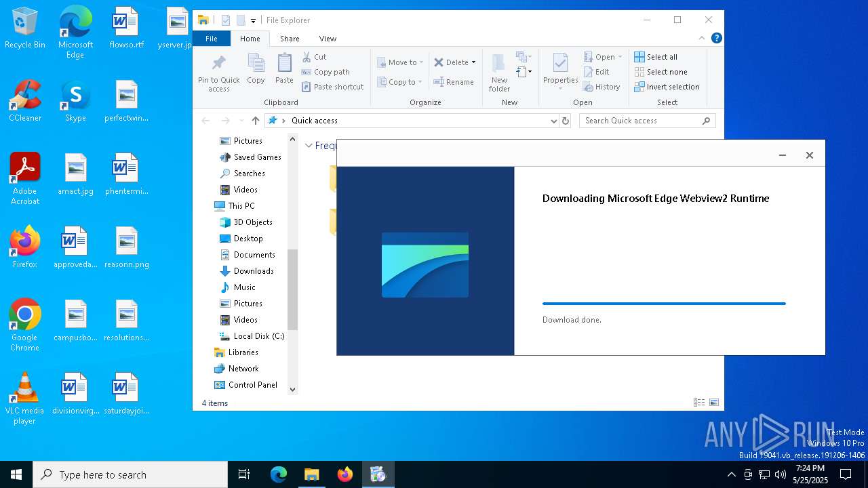The height and width of the screenshot is (488, 868).
Task: Switch to the View ribbon tab
Action: tap(328, 39)
